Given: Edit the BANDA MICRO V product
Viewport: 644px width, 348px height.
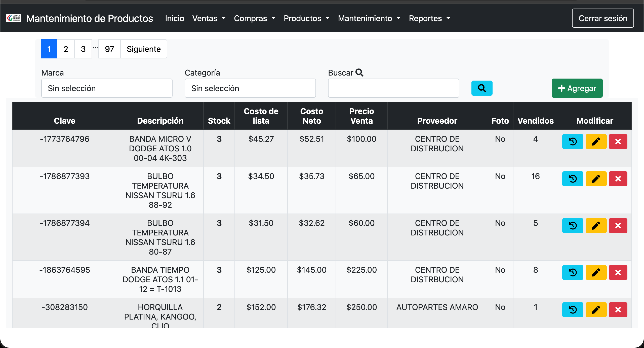Looking at the screenshot, I should tap(596, 142).
